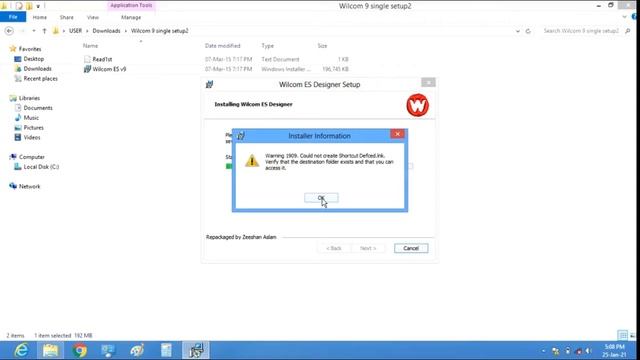Open Internet Explorer from taskbar
Viewport: 640px width, 360px height.
click(x=21, y=351)
